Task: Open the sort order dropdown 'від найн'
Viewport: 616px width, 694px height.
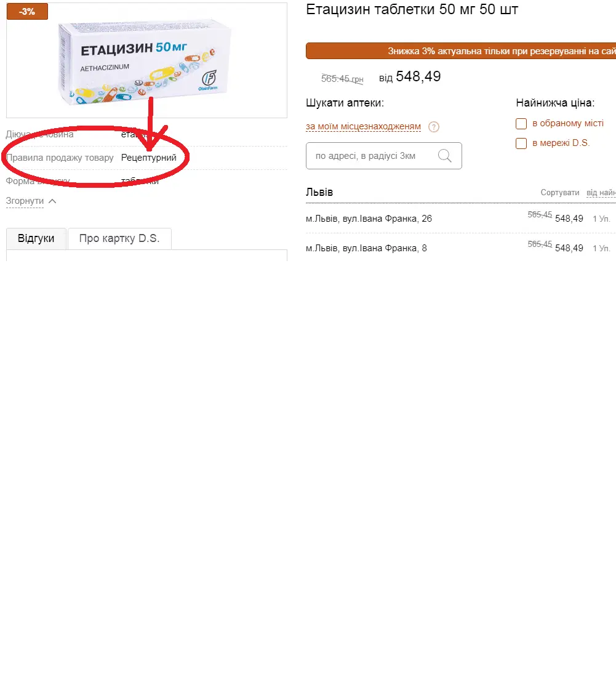Action: (601, 193)
